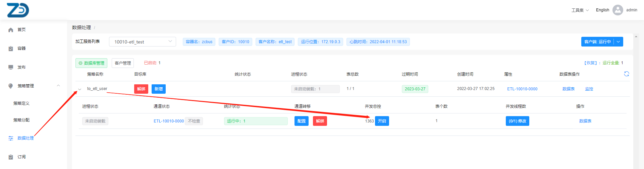Select the 数据库管理 tab

[91, 63]
